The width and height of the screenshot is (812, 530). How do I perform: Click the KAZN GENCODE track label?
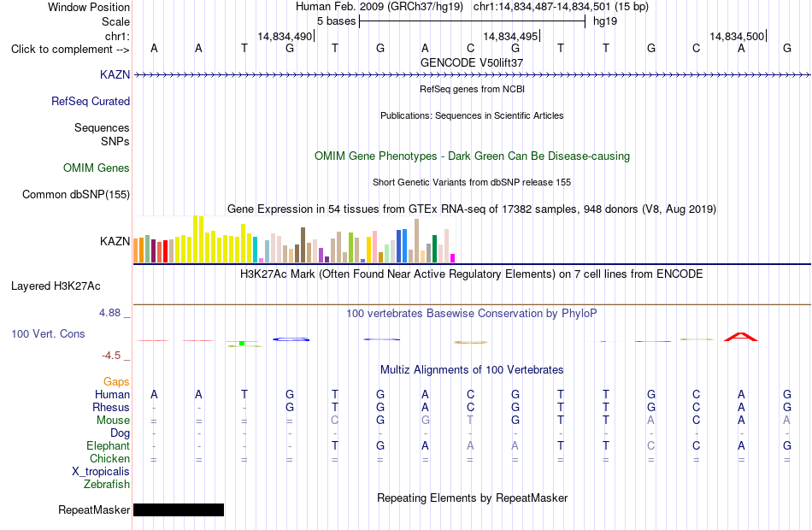click(115, 74)
